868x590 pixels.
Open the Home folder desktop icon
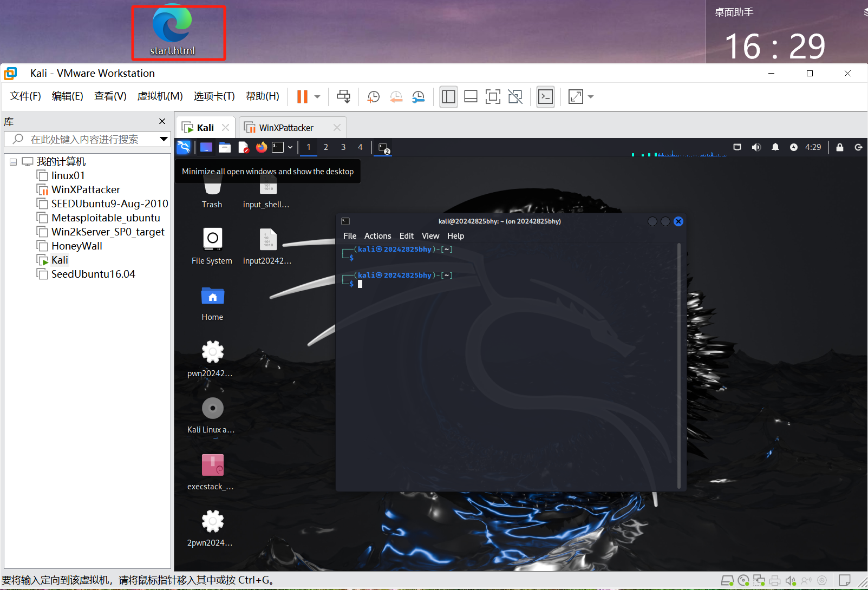[212, 303]
